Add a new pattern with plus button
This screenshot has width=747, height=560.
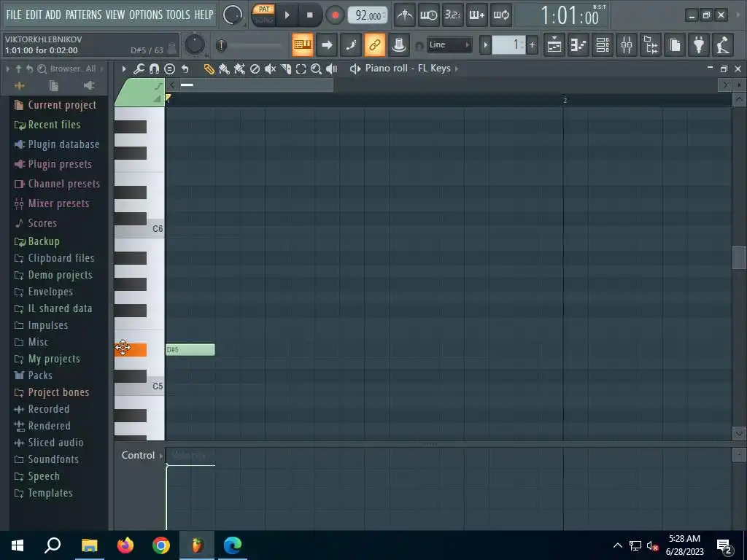[532, 45]
